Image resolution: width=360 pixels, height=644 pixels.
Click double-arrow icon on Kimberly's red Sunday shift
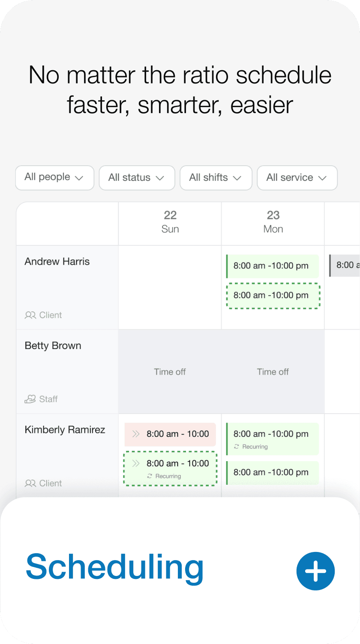[136, 434]
